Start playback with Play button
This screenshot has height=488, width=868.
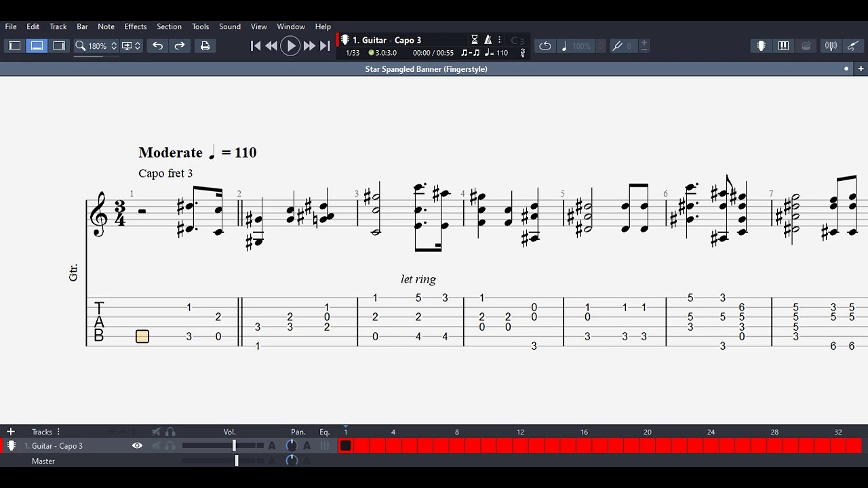290,45
